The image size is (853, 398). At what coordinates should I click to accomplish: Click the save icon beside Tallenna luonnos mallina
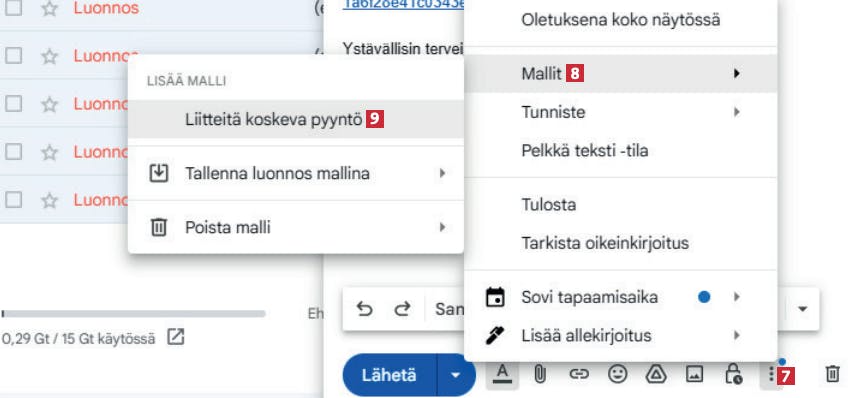tap(158, 173)
